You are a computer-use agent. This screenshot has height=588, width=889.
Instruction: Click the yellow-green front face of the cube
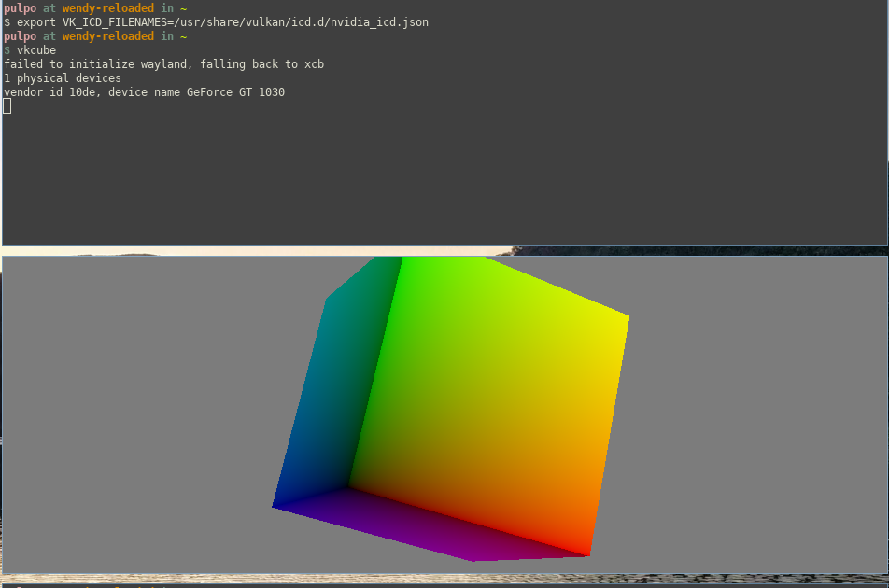tap(486, 392)
